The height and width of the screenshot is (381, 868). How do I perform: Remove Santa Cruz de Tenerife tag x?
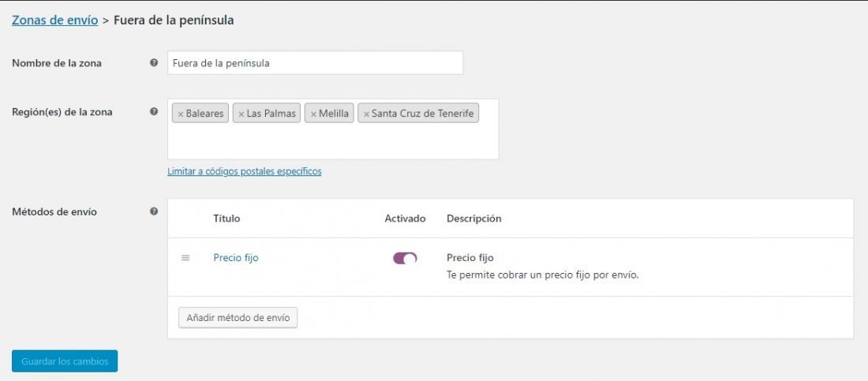point(366,114)
